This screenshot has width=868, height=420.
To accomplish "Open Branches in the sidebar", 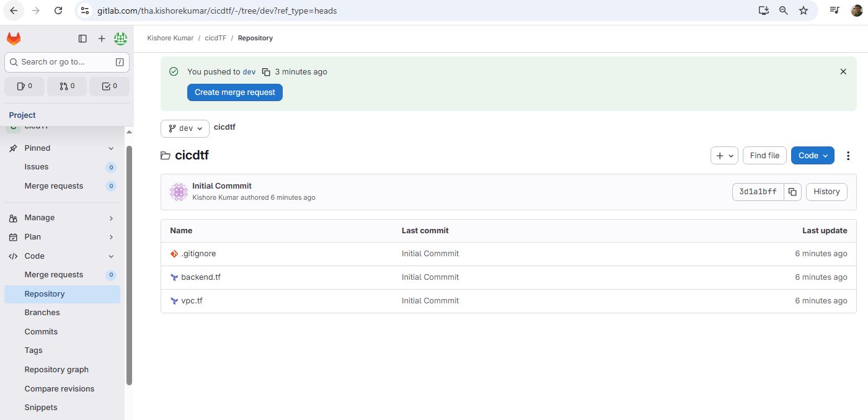I will pyautogui.click(x=42, y=313).
